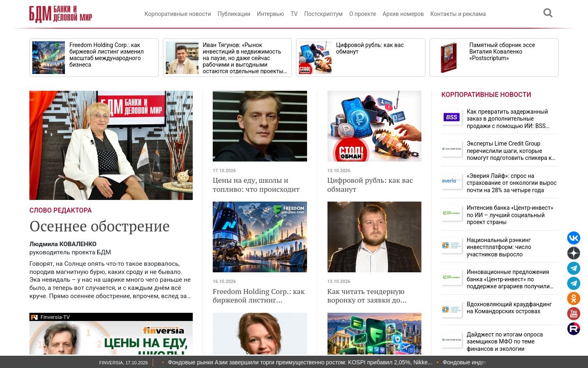The image size is (588, 368).
Task: Read «Цены на еду, школы и топливо» article
Action: click(x=256, y=185)
